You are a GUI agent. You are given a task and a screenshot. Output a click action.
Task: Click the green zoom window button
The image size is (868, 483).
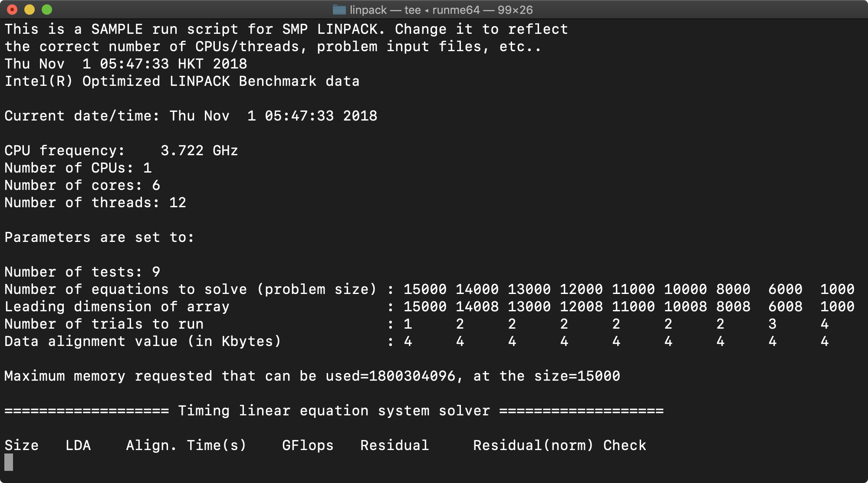pyautogui.click(x=47, y=10)
